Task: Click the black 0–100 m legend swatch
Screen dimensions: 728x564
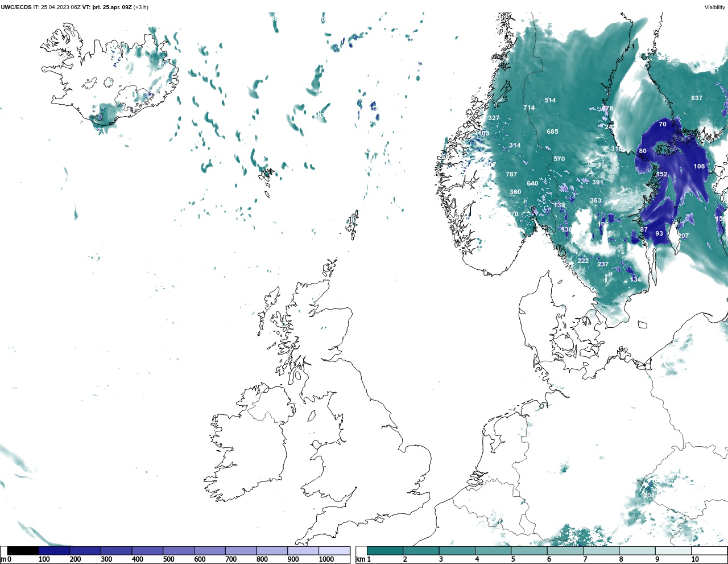Action: point(23,550)
